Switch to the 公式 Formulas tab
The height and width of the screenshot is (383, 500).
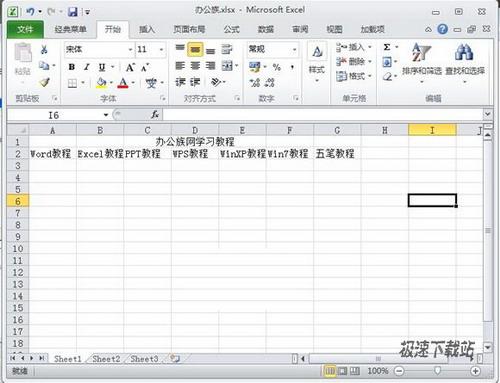[232, 30]
